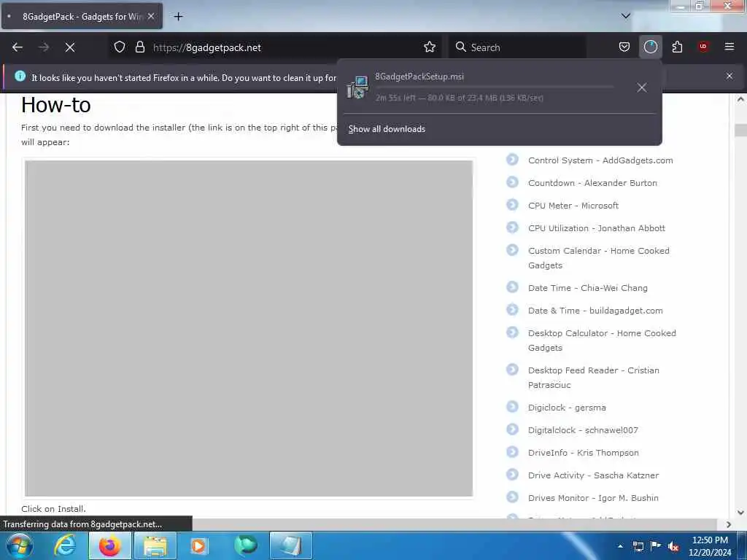Open a new tab with plus button

pos(178,17)
